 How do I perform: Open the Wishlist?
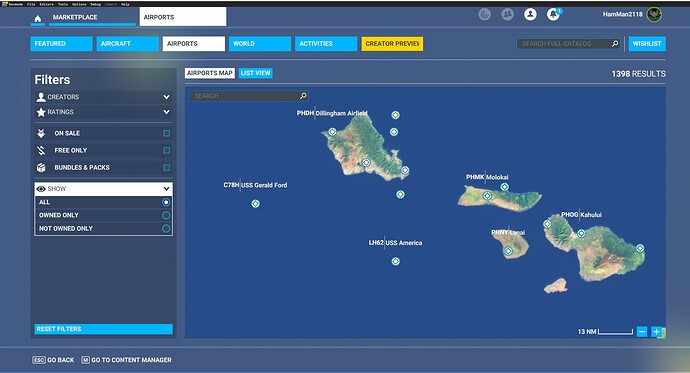647,44
